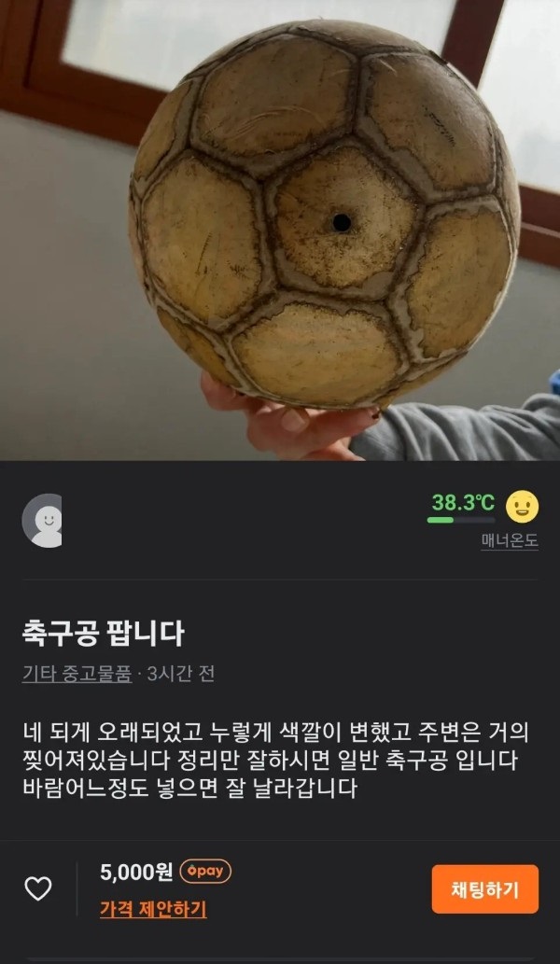Select description line starting 찢어져있습니다

click(271, 761)
